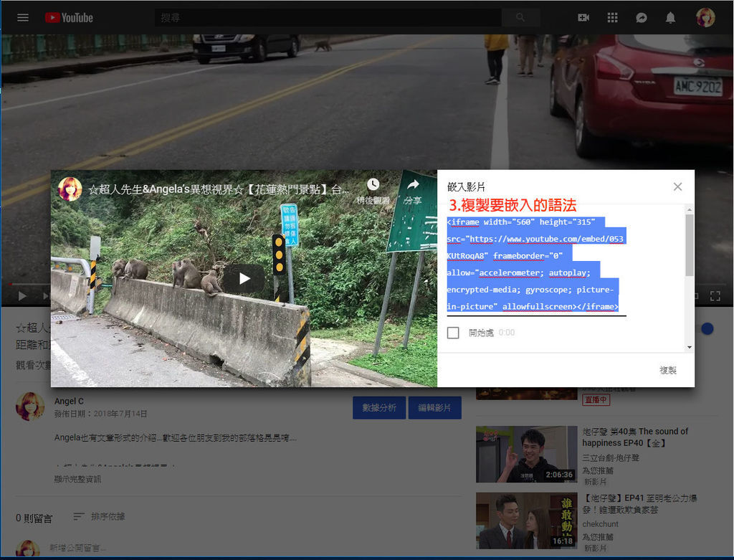Click the share arrow in embed preview
734x560 pixels.
tap(413, 185)
